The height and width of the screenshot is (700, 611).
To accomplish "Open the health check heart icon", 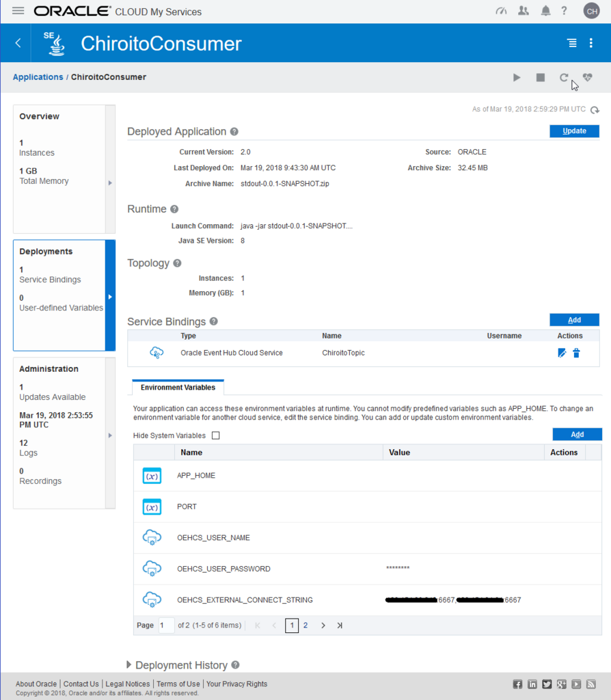I will pos(587,78).
